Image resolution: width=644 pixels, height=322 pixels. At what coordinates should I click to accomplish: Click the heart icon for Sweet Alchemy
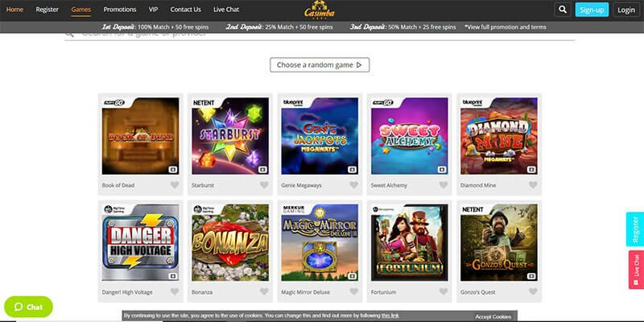click(x=444, y=185)
